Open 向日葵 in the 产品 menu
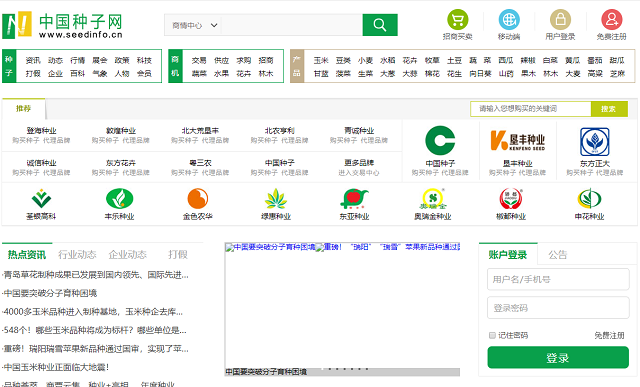The width and height of the screenshot is (640, 387). click(x=480, y=73)
